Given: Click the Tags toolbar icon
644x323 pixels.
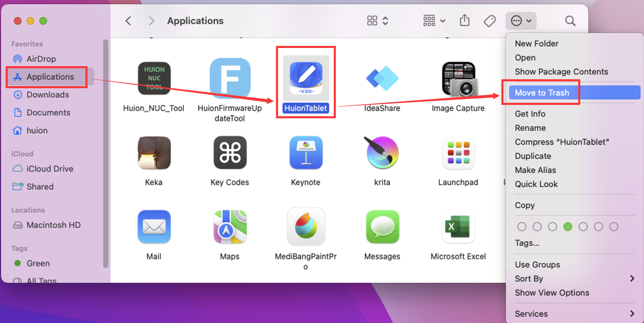Looking at the screenshot, I should coord(489,21).
